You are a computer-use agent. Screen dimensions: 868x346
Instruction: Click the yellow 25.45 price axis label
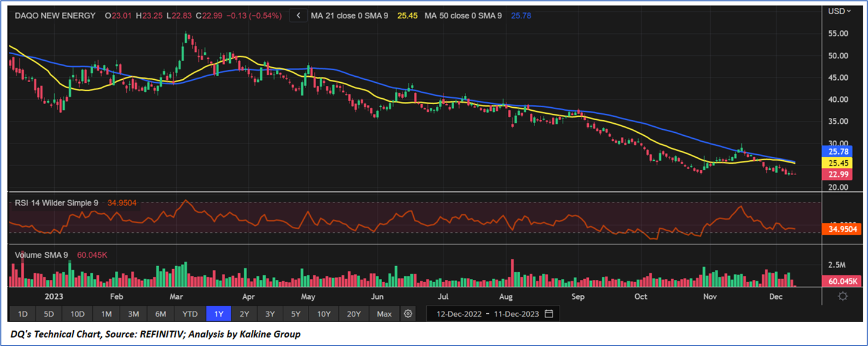click(x=836, y=163)
